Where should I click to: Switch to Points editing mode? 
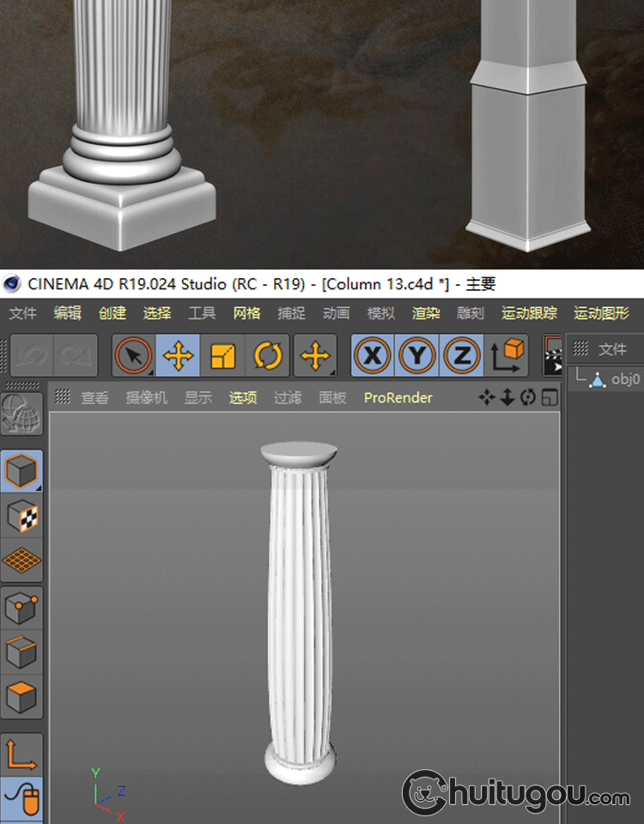21,609
